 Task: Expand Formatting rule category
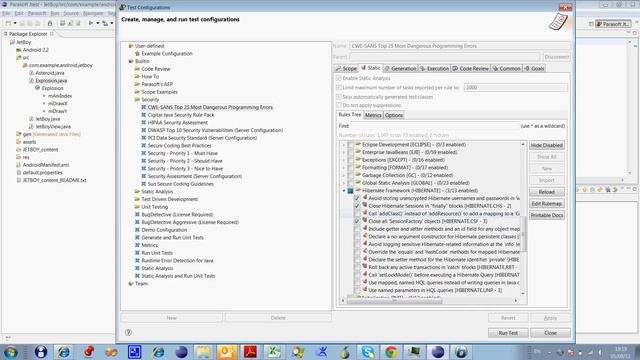343,167
